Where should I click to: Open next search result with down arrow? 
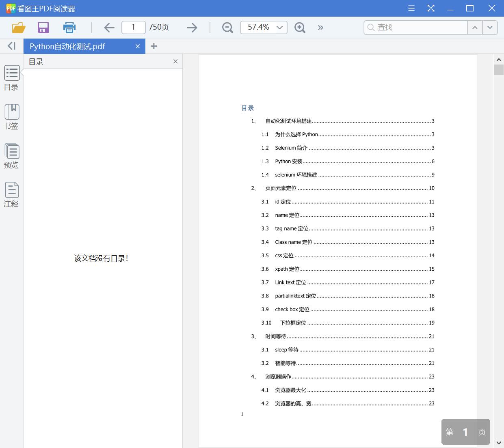click(490, 27)
